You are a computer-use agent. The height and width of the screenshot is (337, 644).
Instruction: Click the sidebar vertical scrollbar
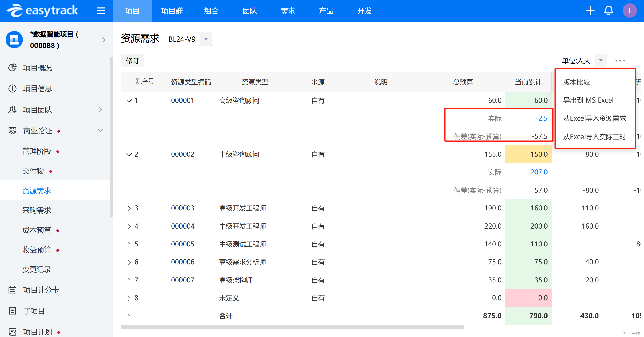111,137
